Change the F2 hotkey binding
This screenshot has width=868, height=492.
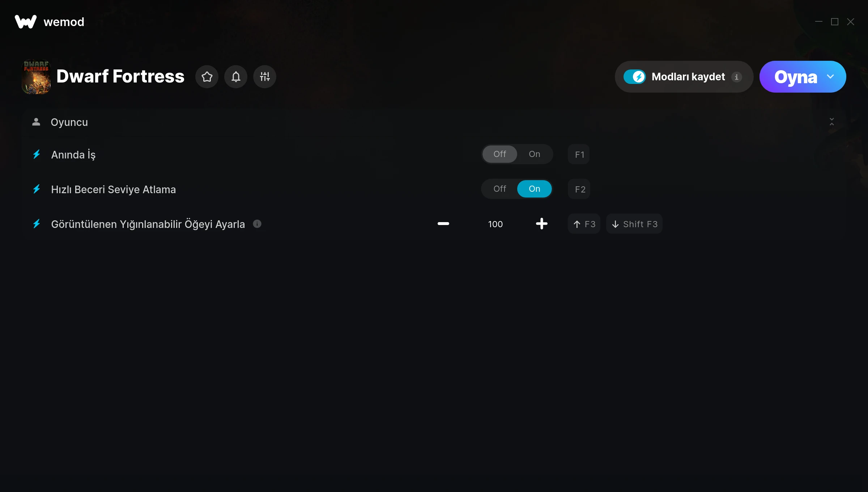click(x=579, y=189)
